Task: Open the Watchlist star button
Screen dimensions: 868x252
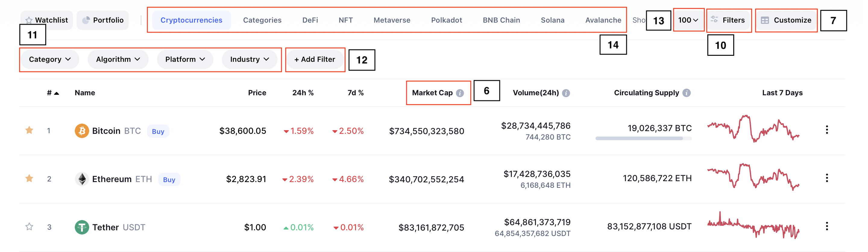Action: pos(46,20)
